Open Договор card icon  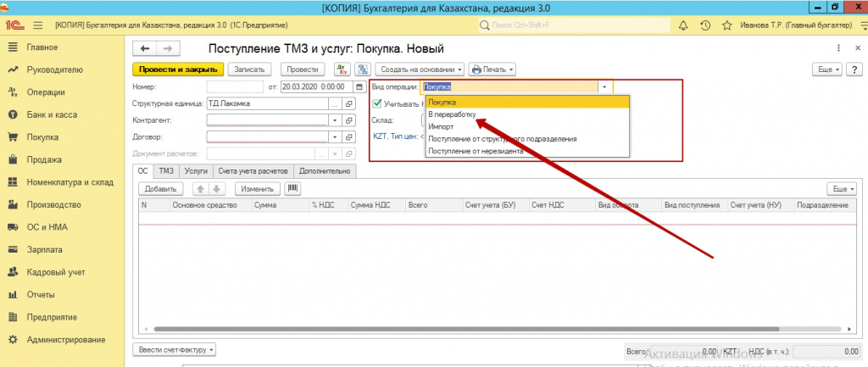click(x=349, y=136)
